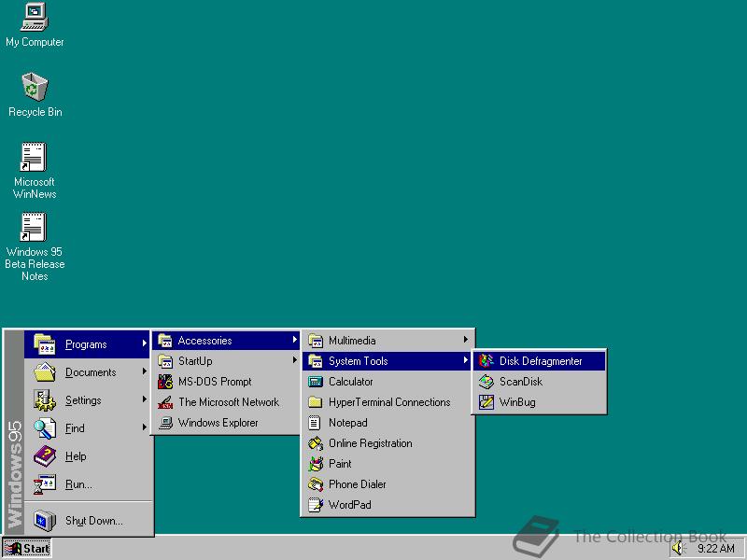Viewport: 747px width, 560px height.
Task: Click the MS-DOS Prompt text
Action: (215, 382)
